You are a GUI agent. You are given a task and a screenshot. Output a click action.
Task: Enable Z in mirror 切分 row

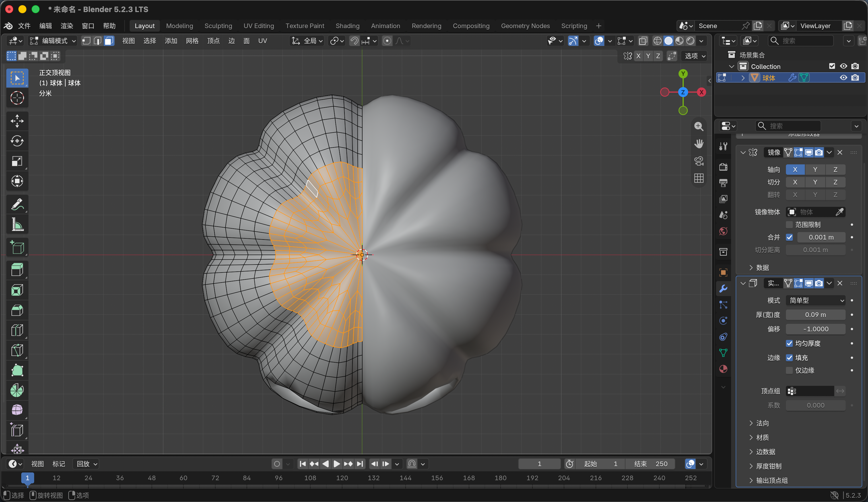pyautogui.click(x=835, y=182)
